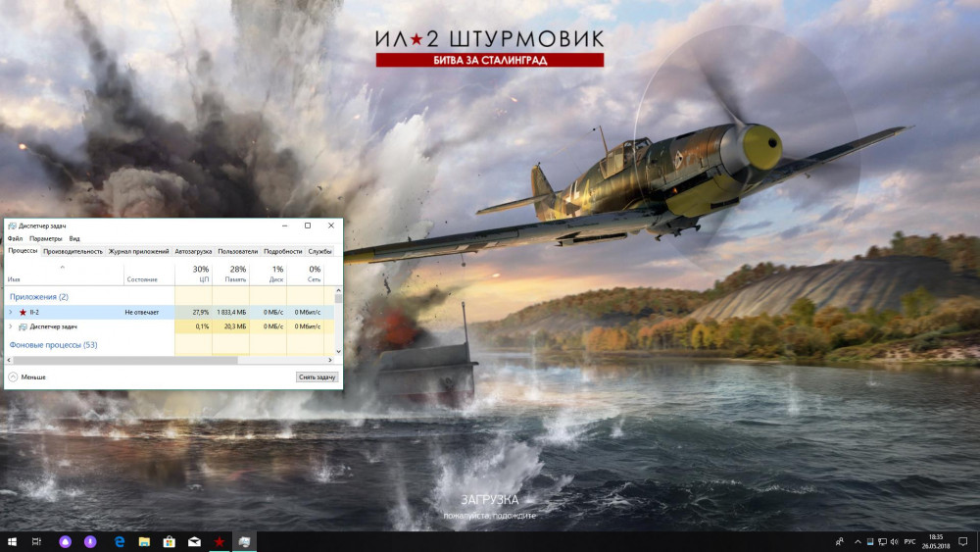
Task: Click the purple microphone assistant icon
Action: coord(90,541)
